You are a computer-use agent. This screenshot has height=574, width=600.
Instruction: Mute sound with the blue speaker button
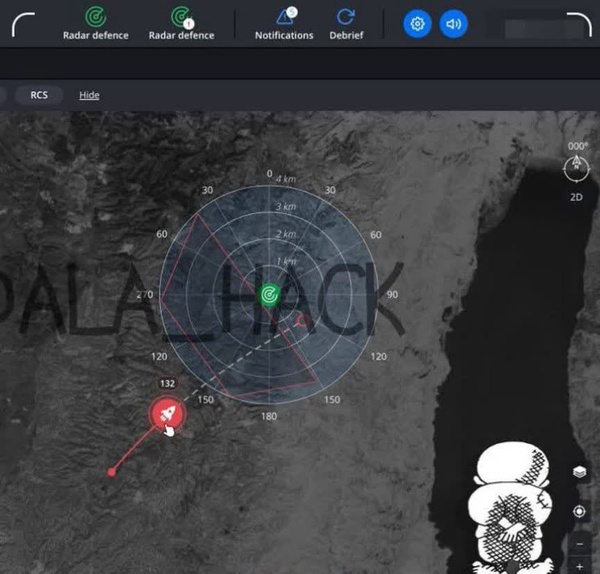[x=453, y=24]
